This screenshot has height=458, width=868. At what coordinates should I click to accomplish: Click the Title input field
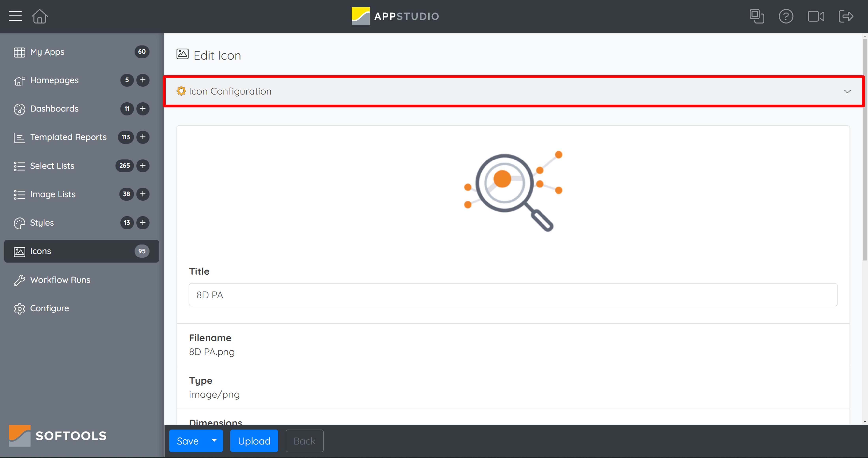click(x=513, y=295)
